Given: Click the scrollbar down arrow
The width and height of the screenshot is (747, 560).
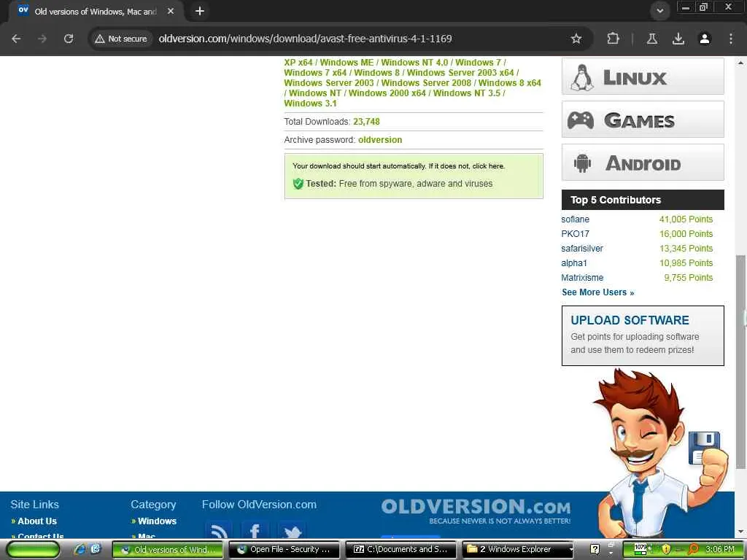Looking at the screenshot, I should pyautogui.click(x=741, y=532).
